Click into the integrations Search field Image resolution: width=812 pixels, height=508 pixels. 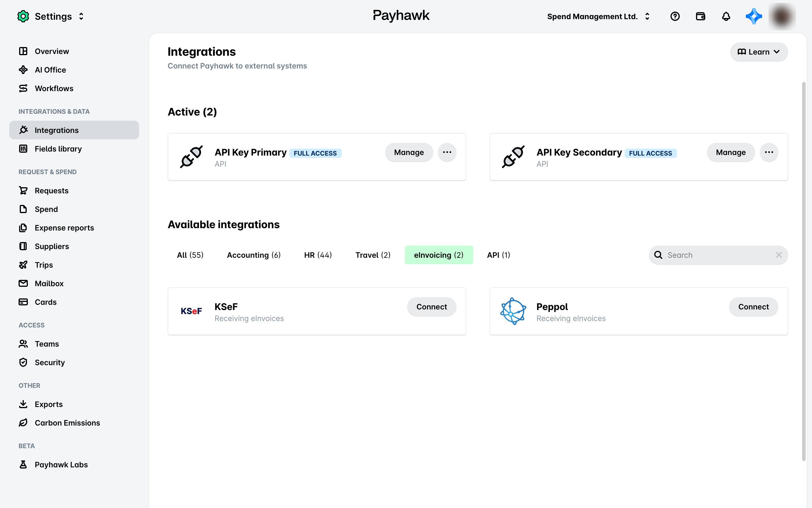pyautogui.click(x=718, y=255)
